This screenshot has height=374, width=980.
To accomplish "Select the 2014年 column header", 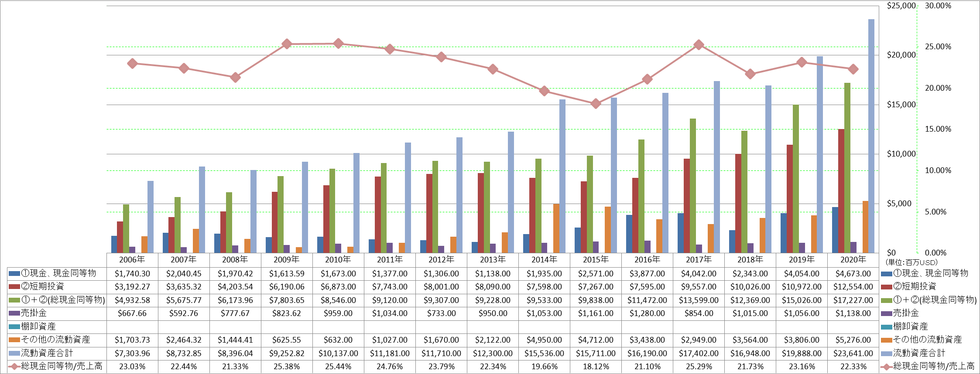I will click(x=544, y=260).
